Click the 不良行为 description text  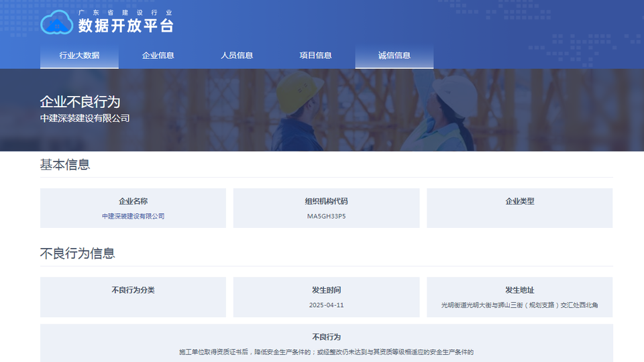[x=326, y=352]
